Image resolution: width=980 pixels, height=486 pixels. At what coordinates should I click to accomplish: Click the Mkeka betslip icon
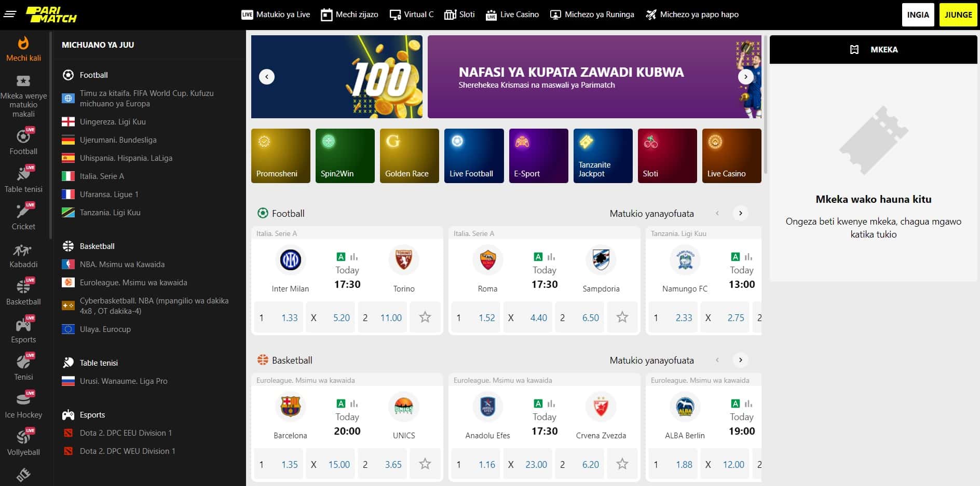(x=854, y=50)
